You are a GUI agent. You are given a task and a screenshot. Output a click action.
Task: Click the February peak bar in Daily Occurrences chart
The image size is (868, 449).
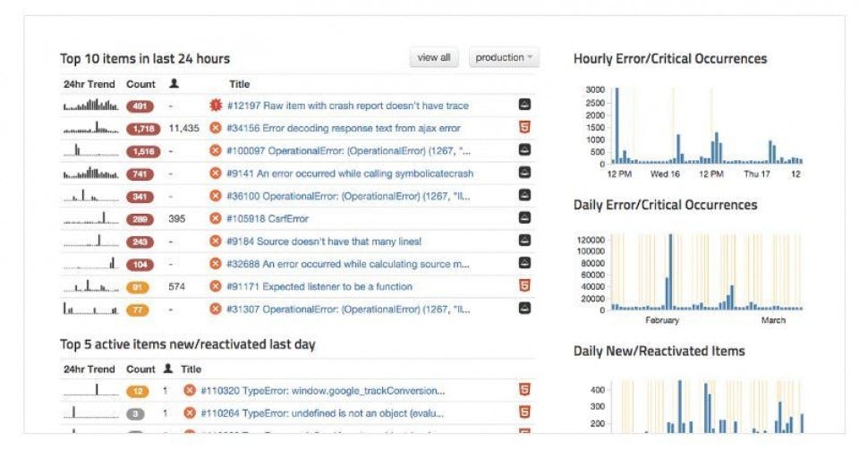(x=670, y=272)
